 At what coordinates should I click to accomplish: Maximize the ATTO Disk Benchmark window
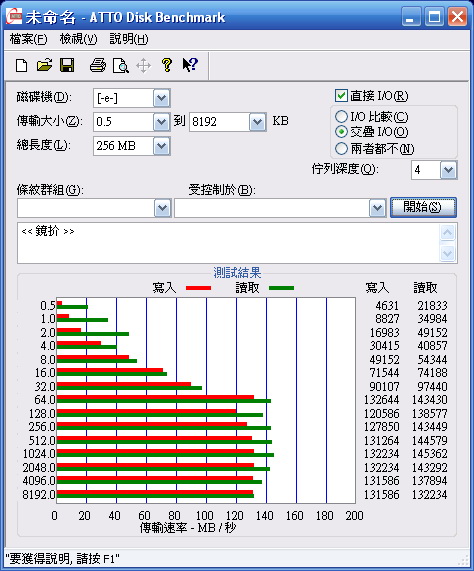434,17
